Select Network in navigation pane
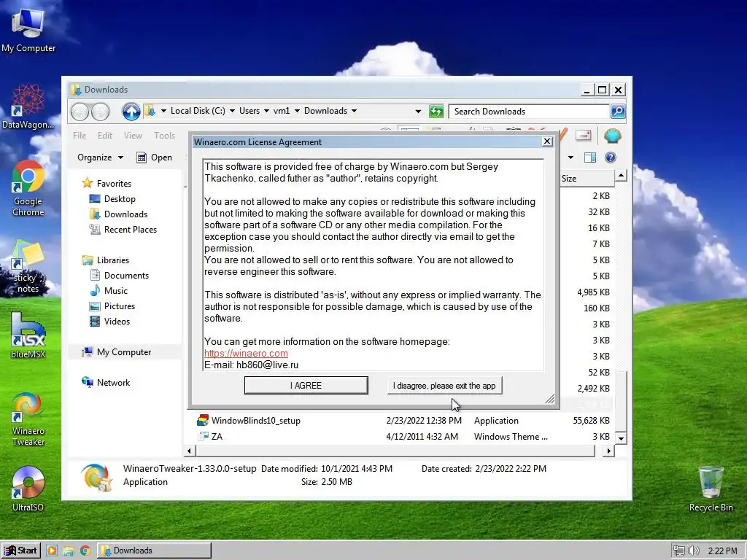Image resolution: width=747 pixels, height=560 pixels. coord(106,382)
